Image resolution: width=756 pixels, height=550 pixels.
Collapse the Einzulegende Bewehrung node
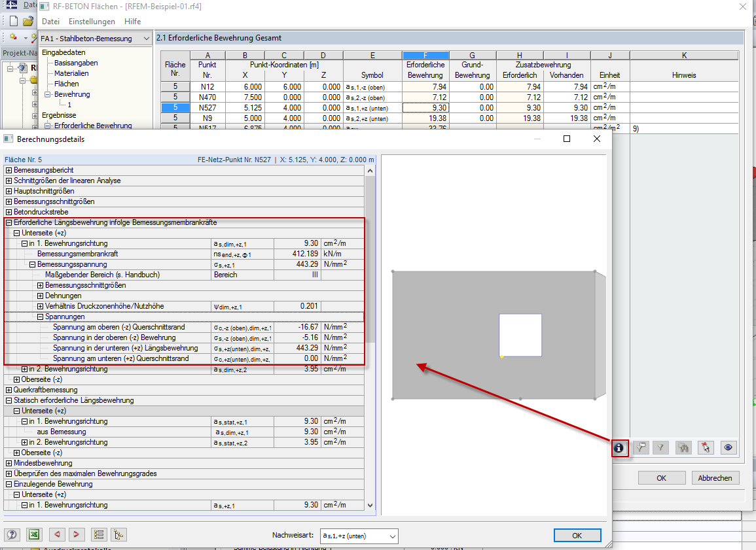point(9,484)
